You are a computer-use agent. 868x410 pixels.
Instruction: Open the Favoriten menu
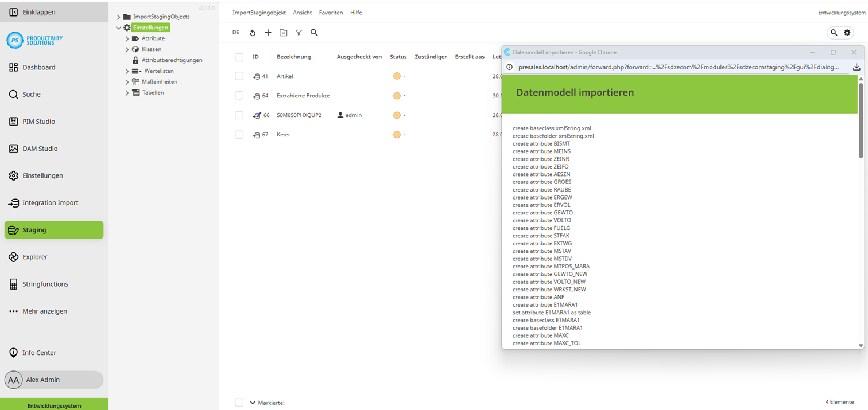(x=331, y=12)
